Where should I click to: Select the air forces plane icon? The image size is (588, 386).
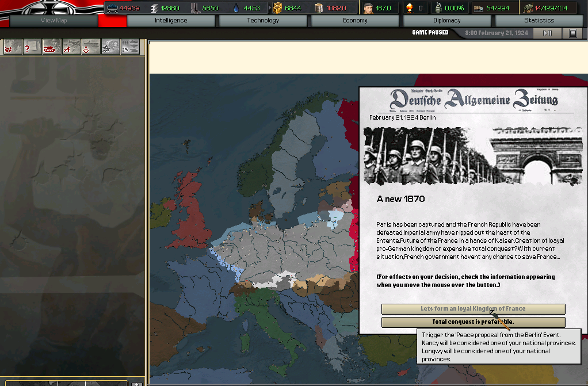71,47
